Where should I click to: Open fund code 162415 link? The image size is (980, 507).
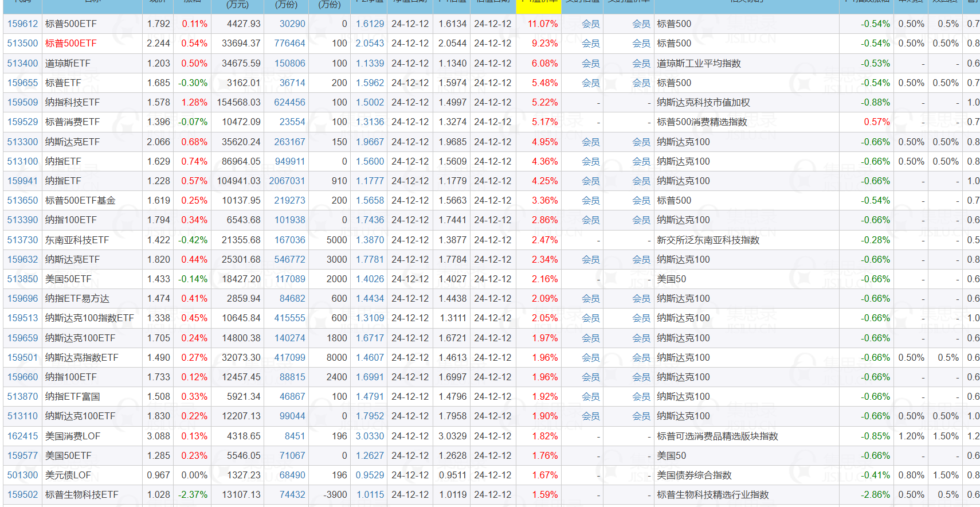pyautogui.click(x=22, y=436)
